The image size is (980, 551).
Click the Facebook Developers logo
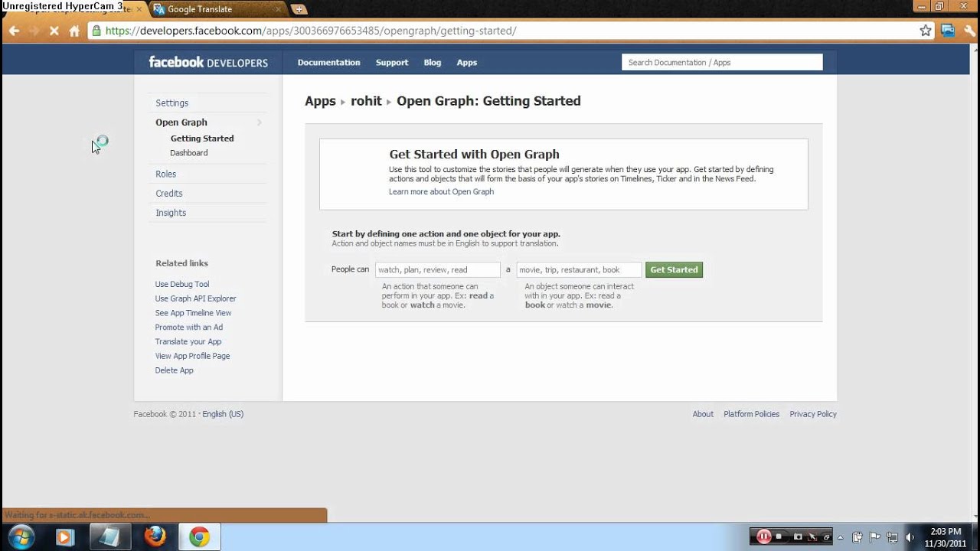(208, 63)
